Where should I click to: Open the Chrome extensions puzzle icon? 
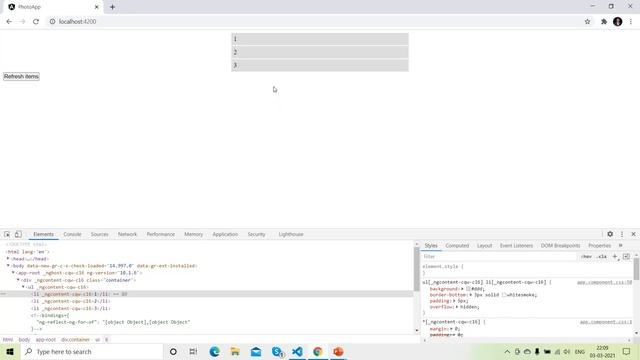604,22
